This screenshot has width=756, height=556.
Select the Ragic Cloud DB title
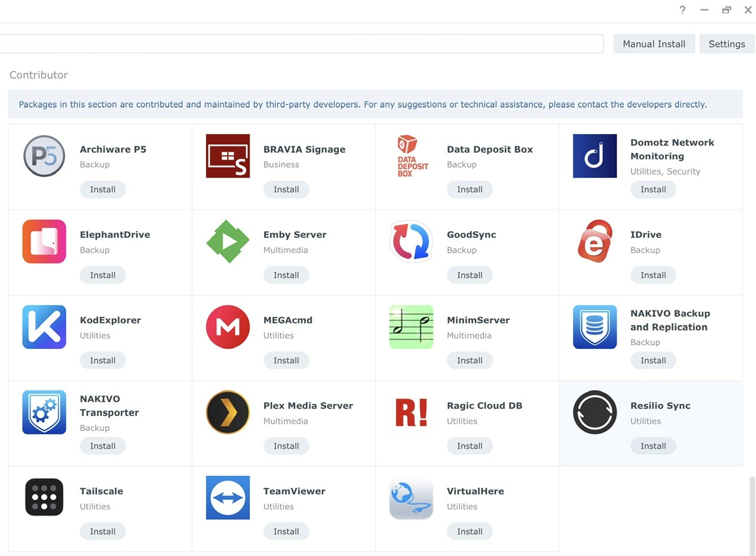(484, 405)
